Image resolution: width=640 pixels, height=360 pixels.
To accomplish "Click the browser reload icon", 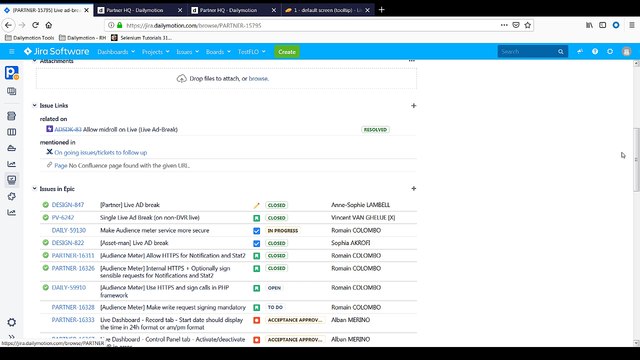I will tap(36, 25).
